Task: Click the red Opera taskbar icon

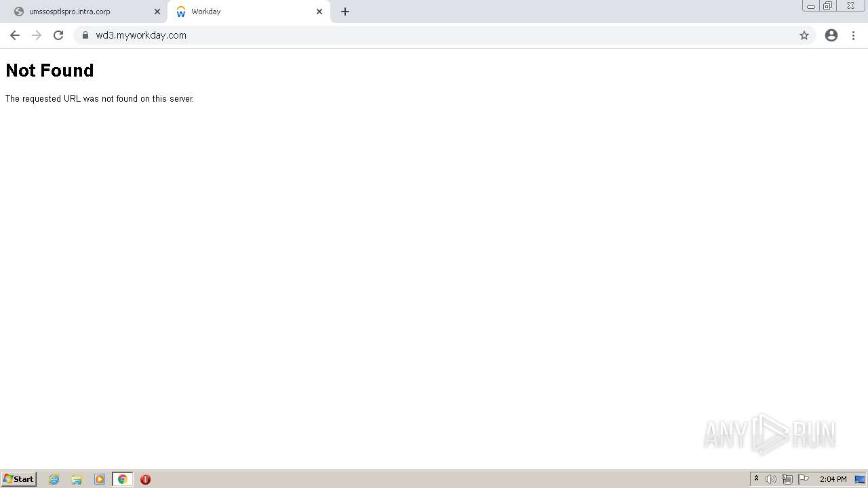Action: pyautogui.click(x=145, y=479)
